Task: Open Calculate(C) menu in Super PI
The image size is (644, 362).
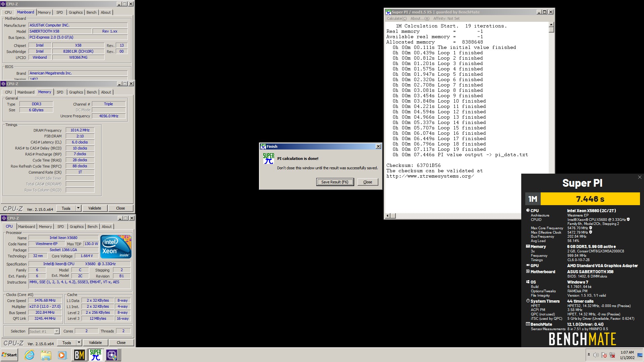Action: 396,18
